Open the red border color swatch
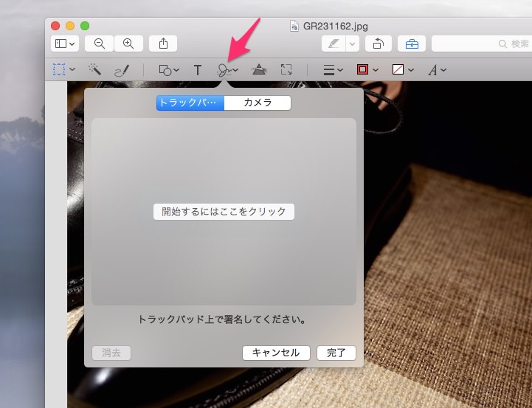This screenshot has width=532, height=408. coord(363,69)
